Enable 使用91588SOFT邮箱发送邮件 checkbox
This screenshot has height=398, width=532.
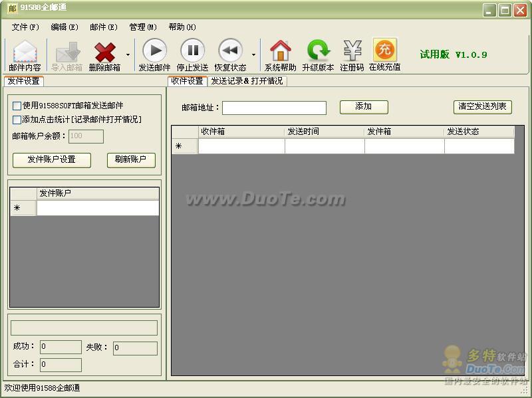[17, 106]
